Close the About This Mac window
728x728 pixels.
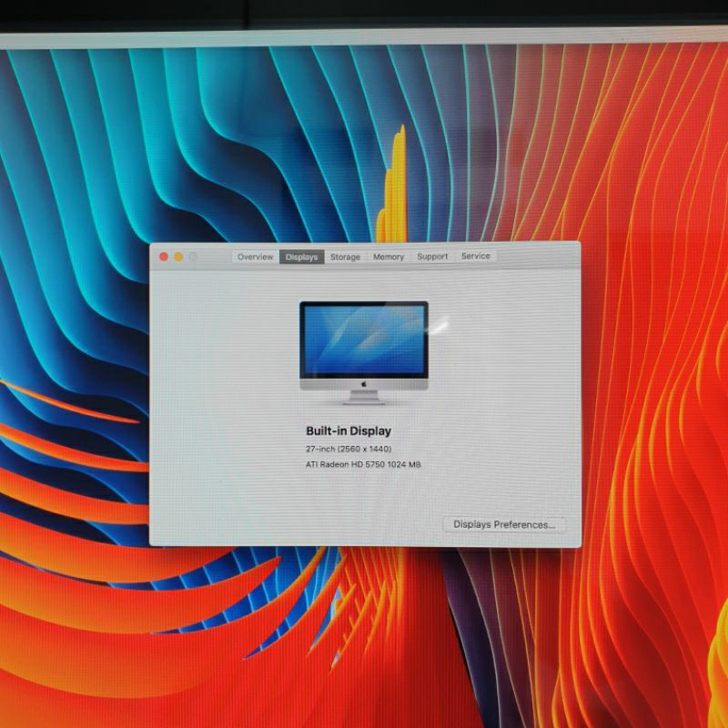tap(164, 257)
